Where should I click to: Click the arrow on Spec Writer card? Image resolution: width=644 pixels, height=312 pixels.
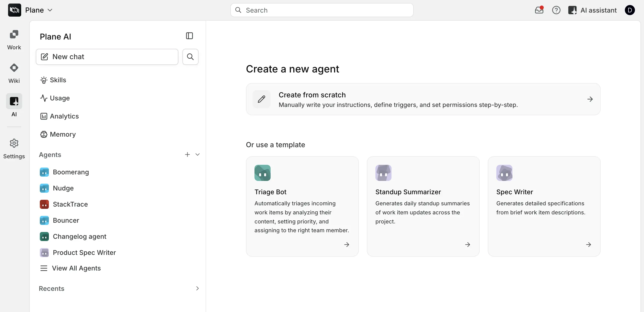point(588,245)
